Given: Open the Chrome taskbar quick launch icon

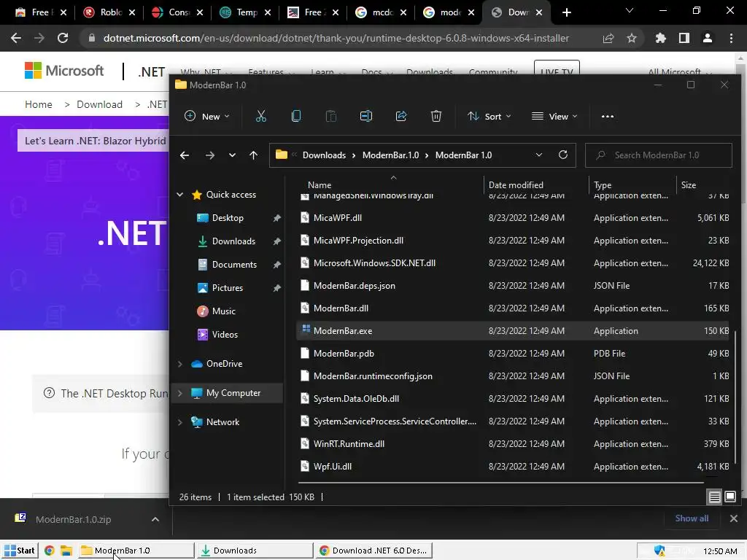Looking at the screenshot, I should 49,551.
